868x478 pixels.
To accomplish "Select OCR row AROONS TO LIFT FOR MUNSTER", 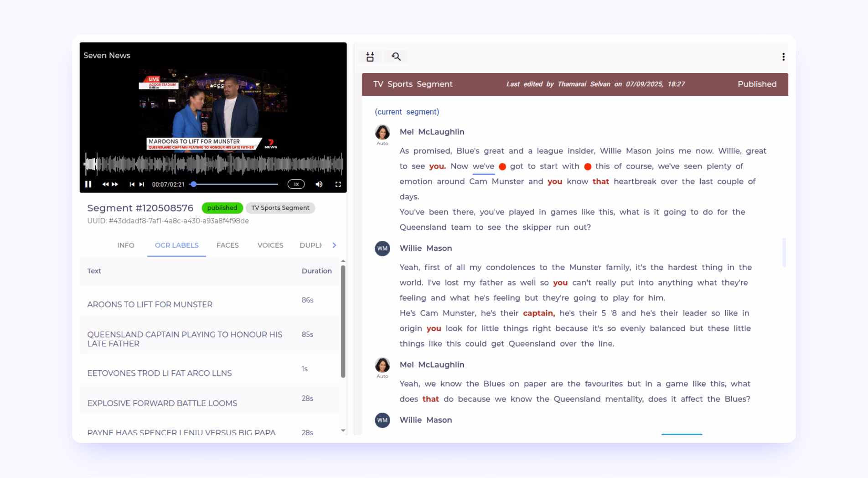I will 210,301.
